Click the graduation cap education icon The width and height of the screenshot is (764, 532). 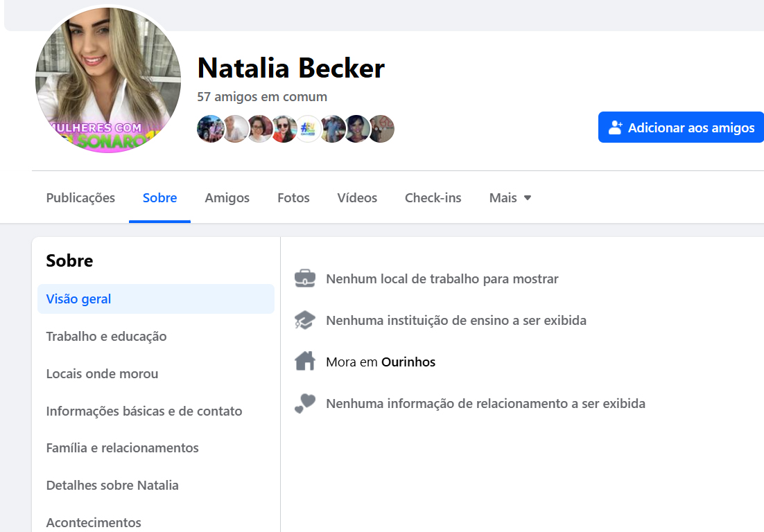[x=305, y=320]
